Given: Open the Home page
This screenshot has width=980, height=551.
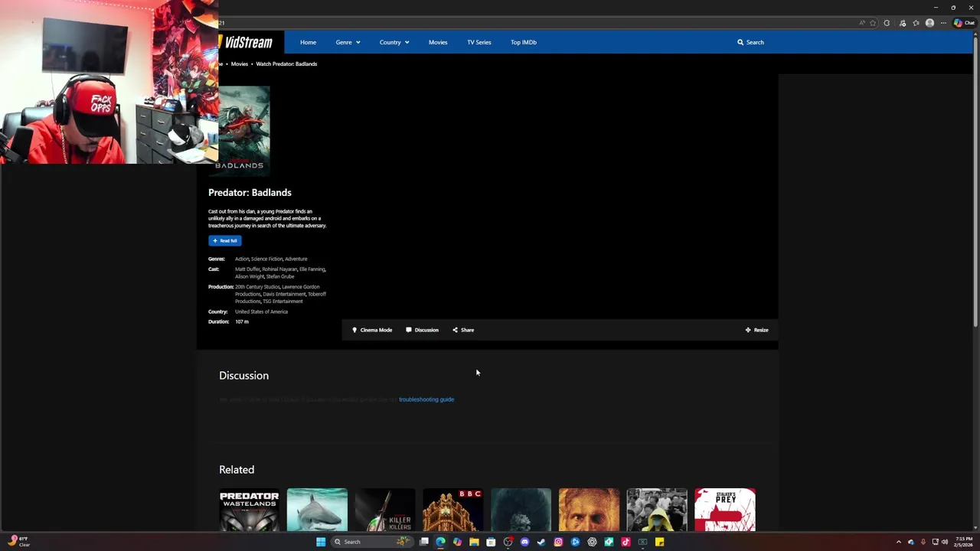Looking at the screenshot, I should 308,42.
